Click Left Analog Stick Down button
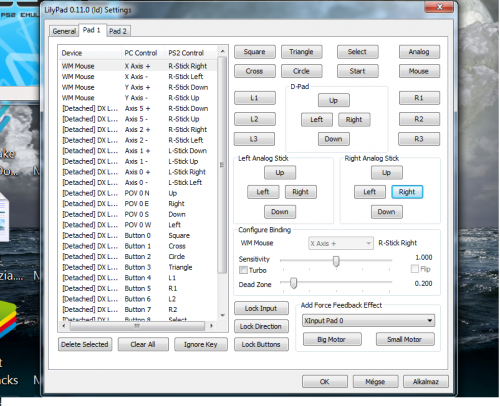Screen dimensions: 500x406 pos(280,212)
